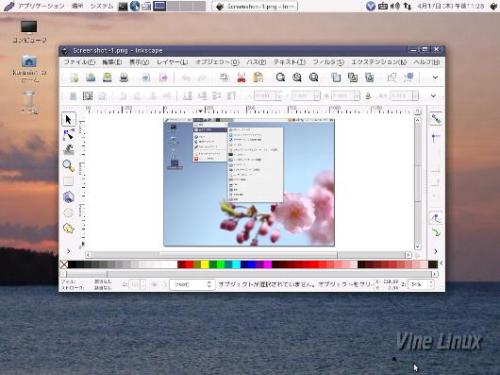Image resolution: width=500 pixels, height=375 pixels.
Task: Click the Lower selection to bottom icon
Action: (x=187, y=96)
